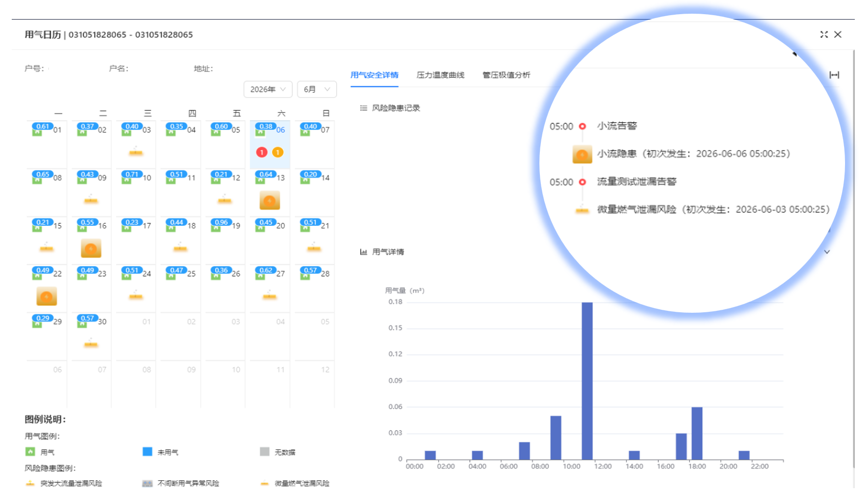Click the orange hazard icon on June 22

point(46,296)
